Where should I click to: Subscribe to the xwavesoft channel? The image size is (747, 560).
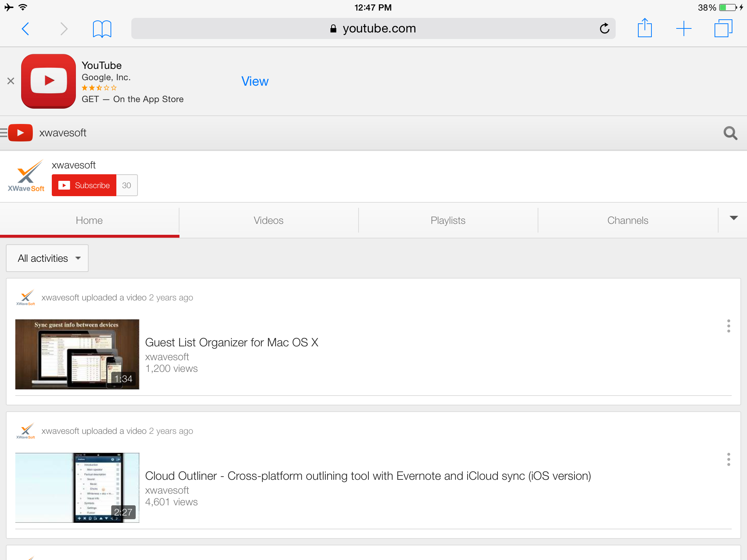coord(84,185)
